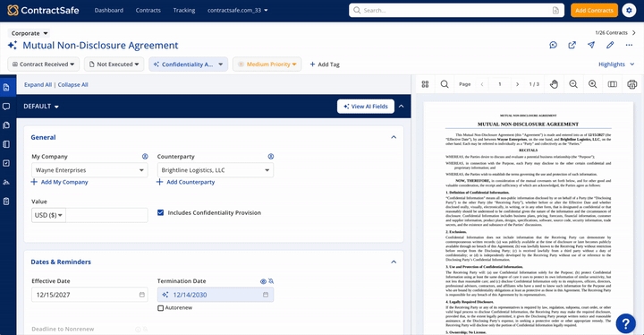Open Effective Date calendar picker
This screenshot has width=644, height=335.
pos(142,295)
